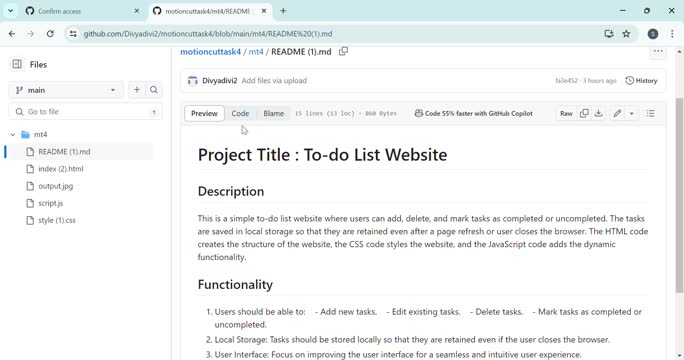Image resolution: width=684 pixels, height=360 pixels.
Task: Download the raw file
Action: (598, 113)
